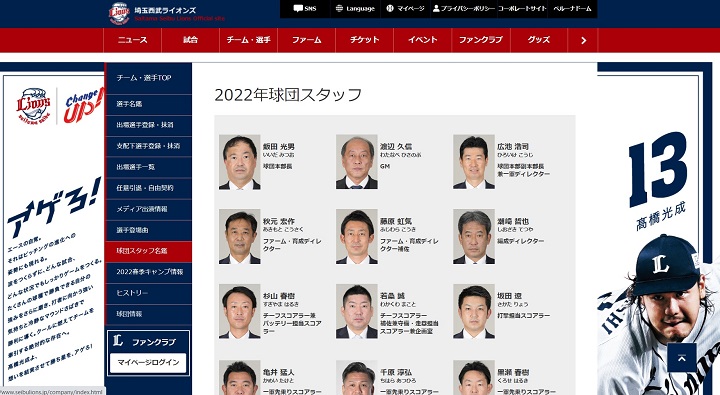
Task: Click the ファンクラブ L logo banner
Action: (x=148, y=341)
